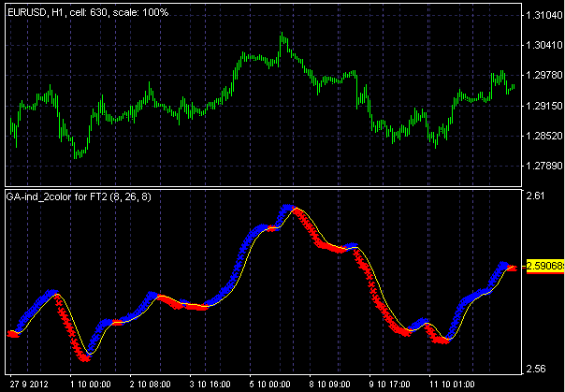Click price level 1.29150 on axis
The height and width of the screenshot is (392, 565).
(x=544, y=106)
